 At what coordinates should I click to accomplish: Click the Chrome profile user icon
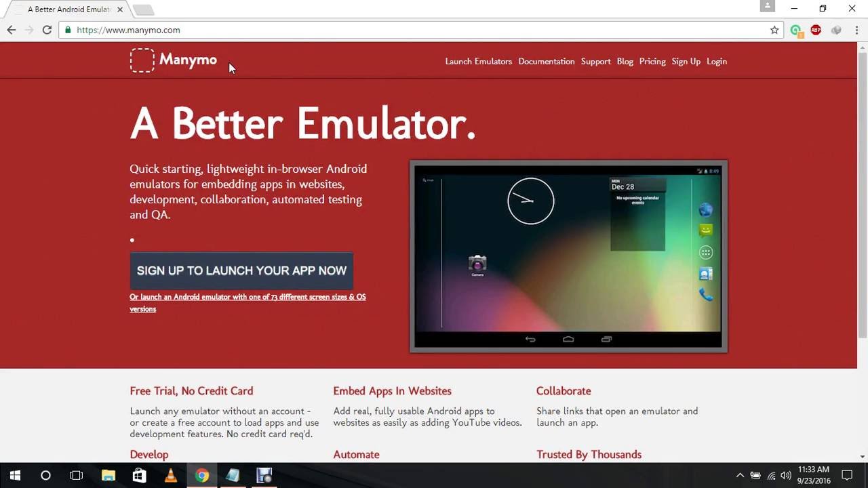[x=767, y=6]
